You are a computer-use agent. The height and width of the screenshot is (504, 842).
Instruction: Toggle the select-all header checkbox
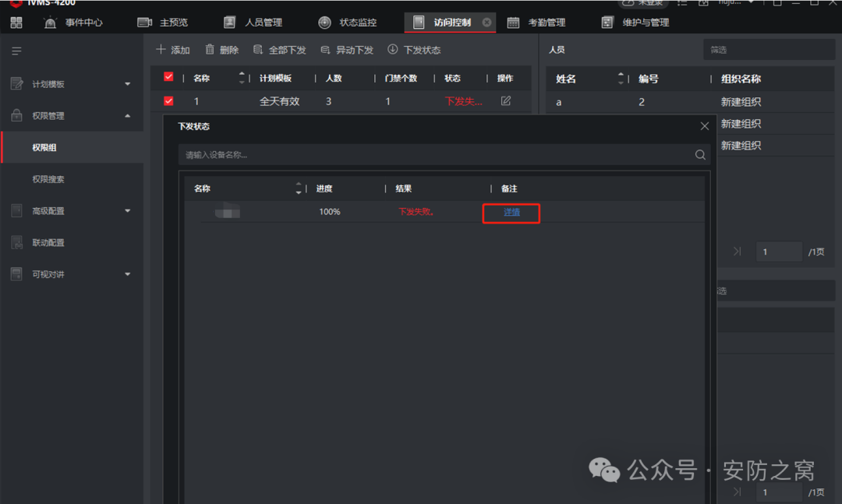(x=168, y=77)
